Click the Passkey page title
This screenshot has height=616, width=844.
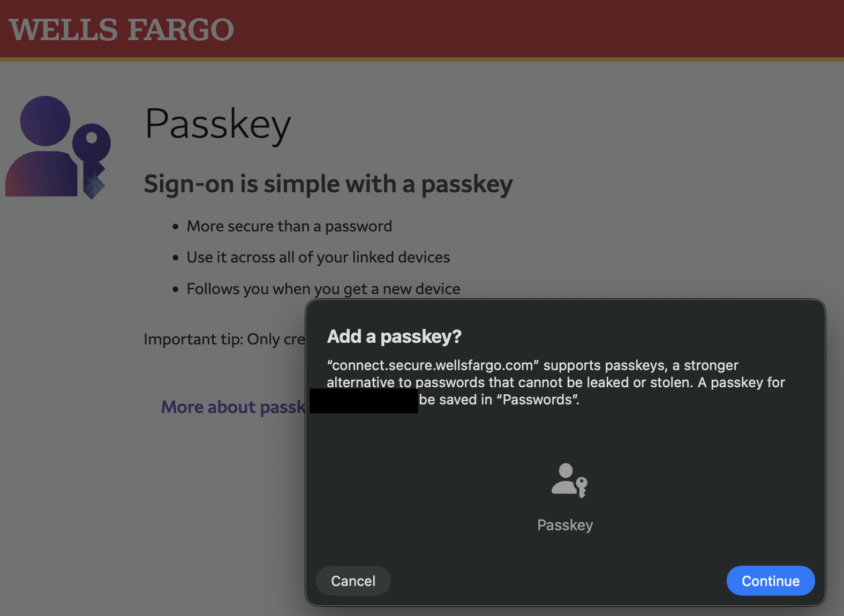[217, 124]
